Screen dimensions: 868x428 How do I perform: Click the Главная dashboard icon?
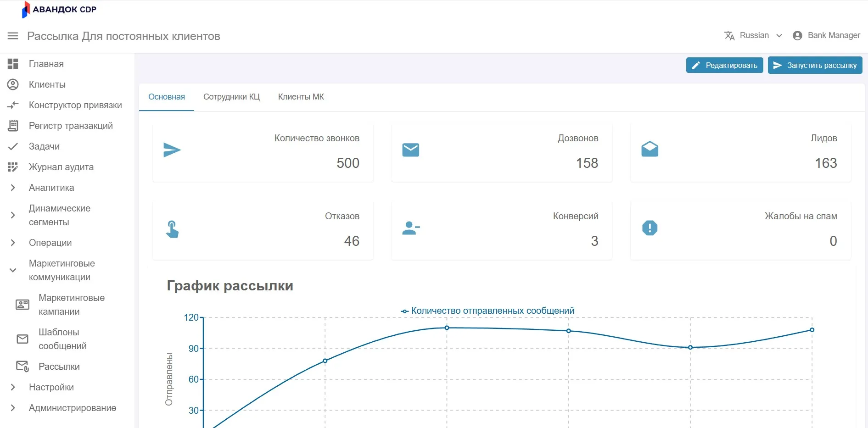tap(13, 64)
